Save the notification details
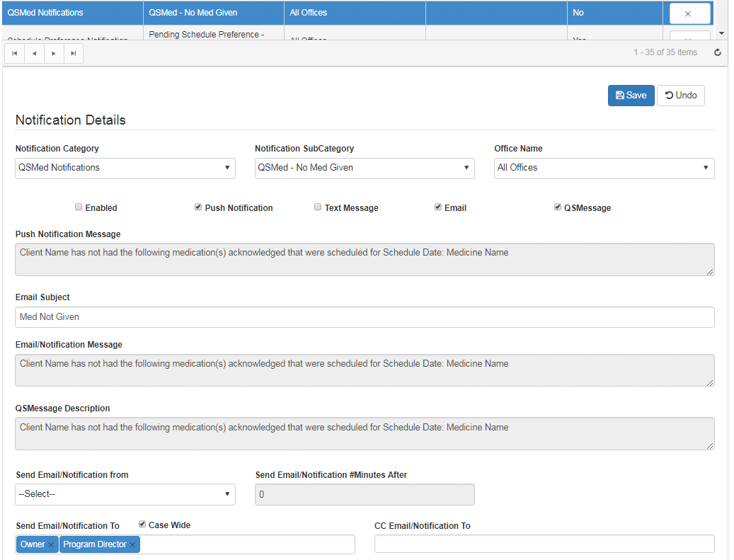The image size is (734, 560). click(631, 96)
